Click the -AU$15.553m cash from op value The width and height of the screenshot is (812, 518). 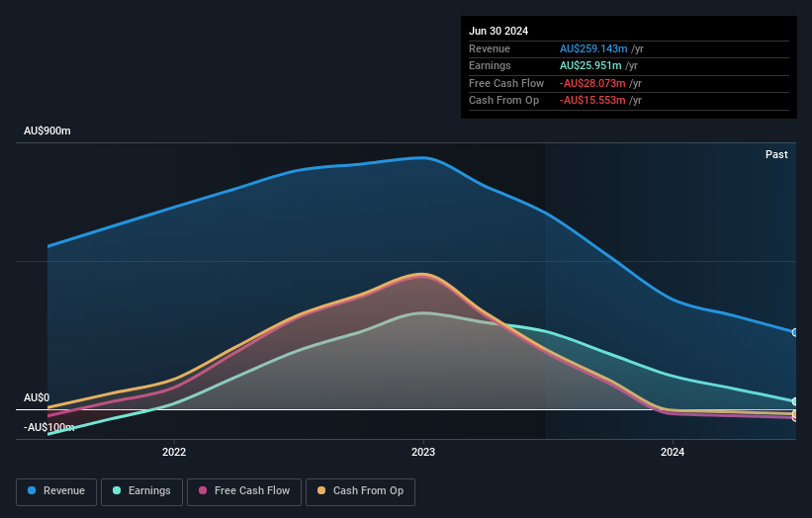pyautogui.click(x=592, y=101)
